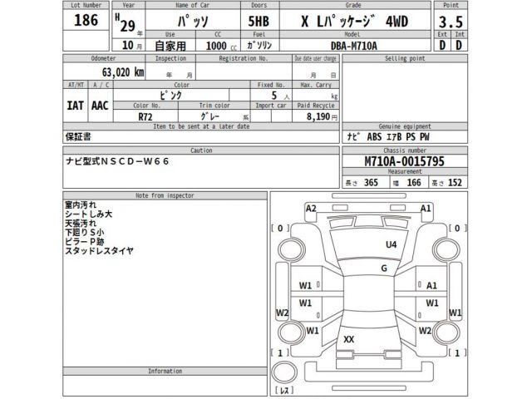This screenshot has width=532, height=399.
Task: Click inspector note 下廻りS小
Action: (85, 233)
